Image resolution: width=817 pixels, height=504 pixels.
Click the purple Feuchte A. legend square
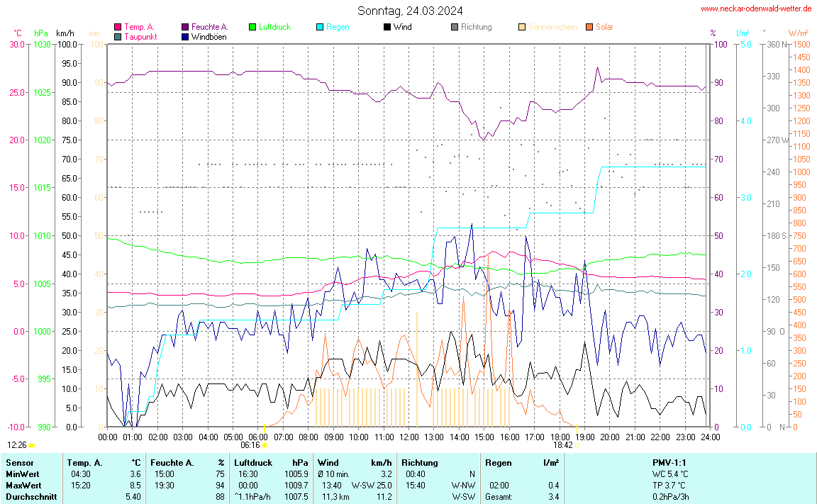coord(186,27)
